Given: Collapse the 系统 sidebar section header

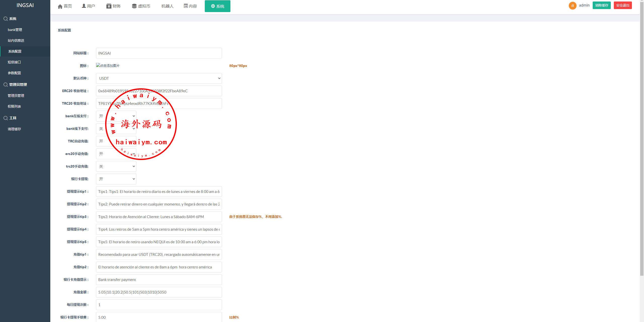Looking at the screenshot, I should coord(13,19).
